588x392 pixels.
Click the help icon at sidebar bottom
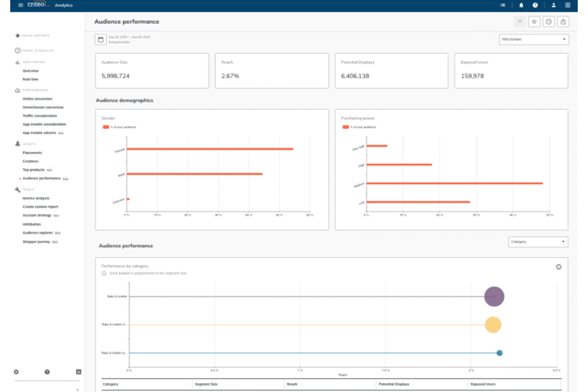point(47,372)
